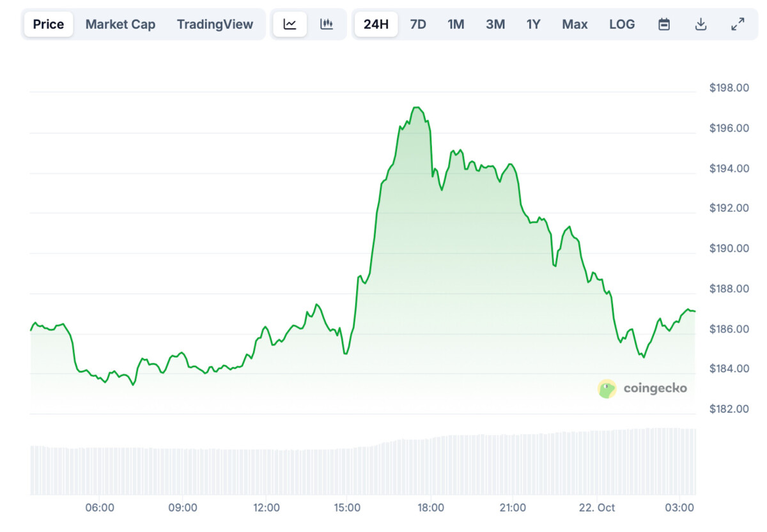
Task: Set time range to 1Y
Action: (533, 24)
